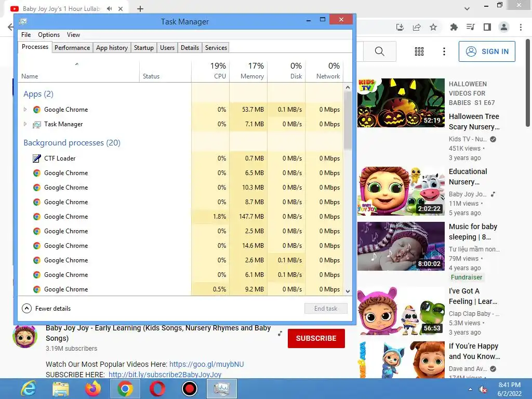Collapse to Fewer details view
Viewport: 532px width, 399px height.
pyautogui.click(x=46, y=309)
